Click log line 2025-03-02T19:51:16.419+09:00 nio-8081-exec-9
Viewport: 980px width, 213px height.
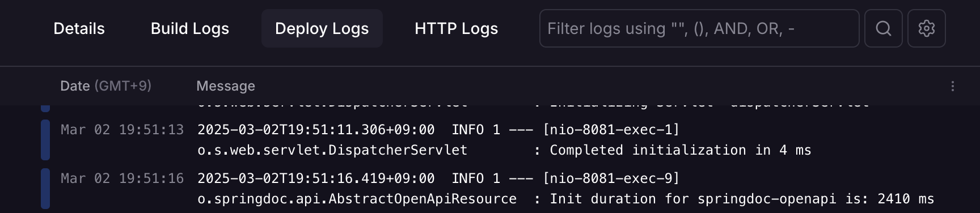(x=438, y=178)
